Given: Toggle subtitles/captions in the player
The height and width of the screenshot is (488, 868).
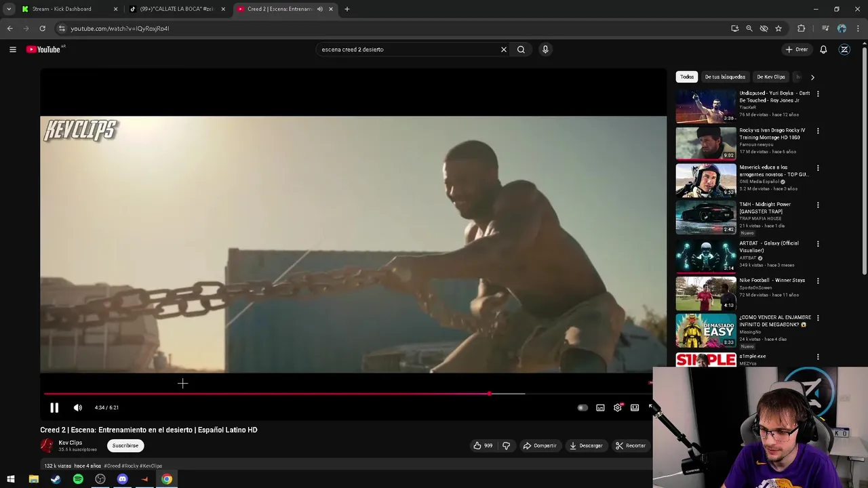Looking at the screenshot, I should (600, 407).
